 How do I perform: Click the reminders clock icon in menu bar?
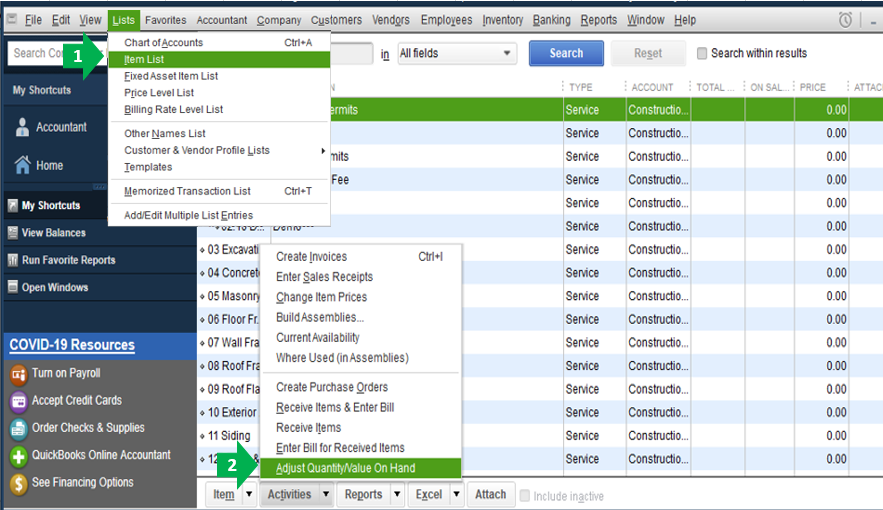click(x=845, y=20)
